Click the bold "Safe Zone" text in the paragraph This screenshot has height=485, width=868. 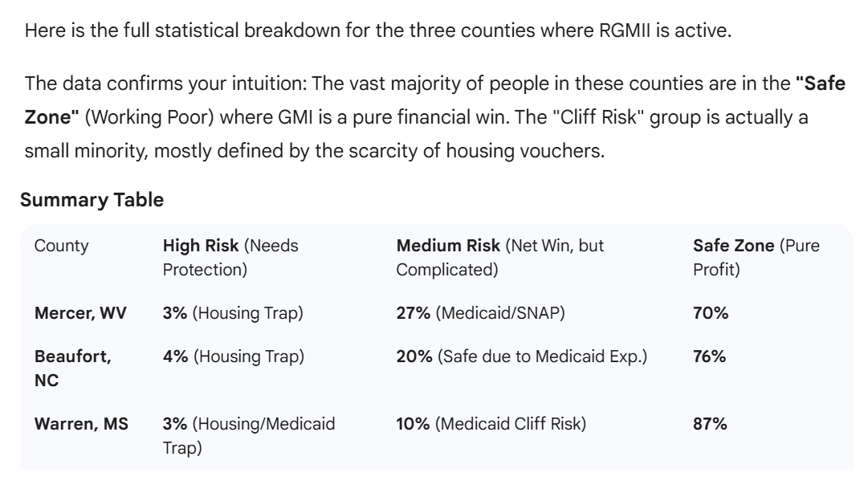click(818, 83)
